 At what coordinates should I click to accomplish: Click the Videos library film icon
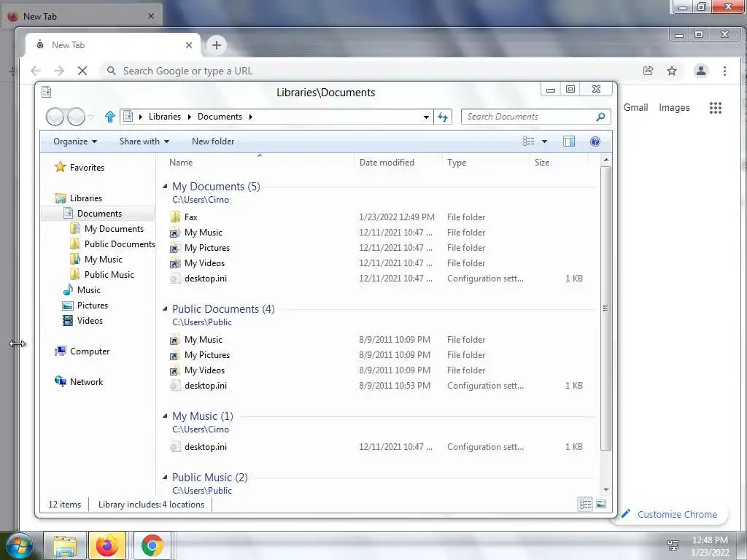(68, 321)
